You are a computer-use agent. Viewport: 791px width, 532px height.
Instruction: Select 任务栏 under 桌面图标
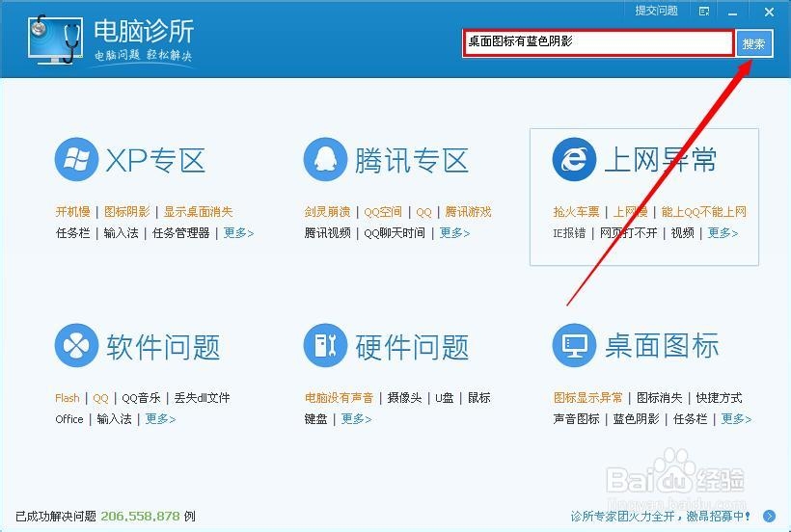(x=690, y=418)
